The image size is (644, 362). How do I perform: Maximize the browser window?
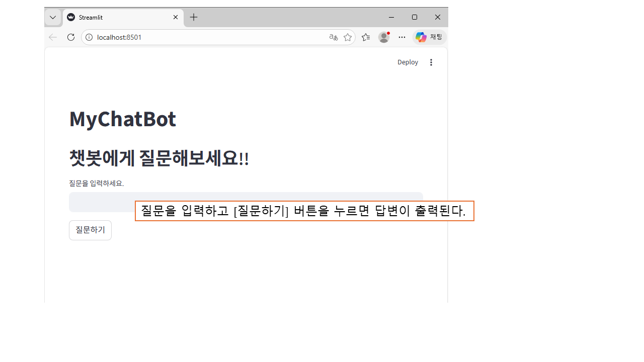coord(415,17)
